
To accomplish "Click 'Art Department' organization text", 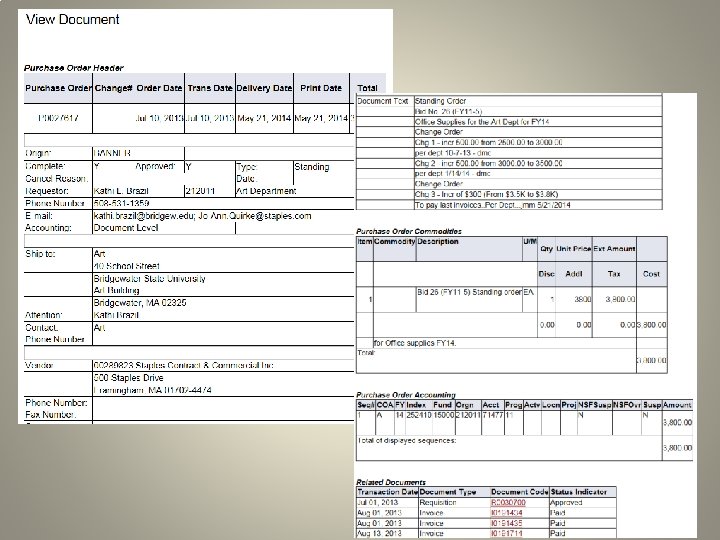I will 266,191.
